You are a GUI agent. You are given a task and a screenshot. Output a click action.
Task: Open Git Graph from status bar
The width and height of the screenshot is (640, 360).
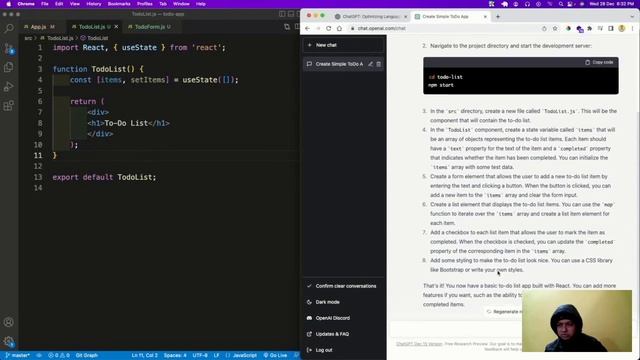click(x=87, y=356)
